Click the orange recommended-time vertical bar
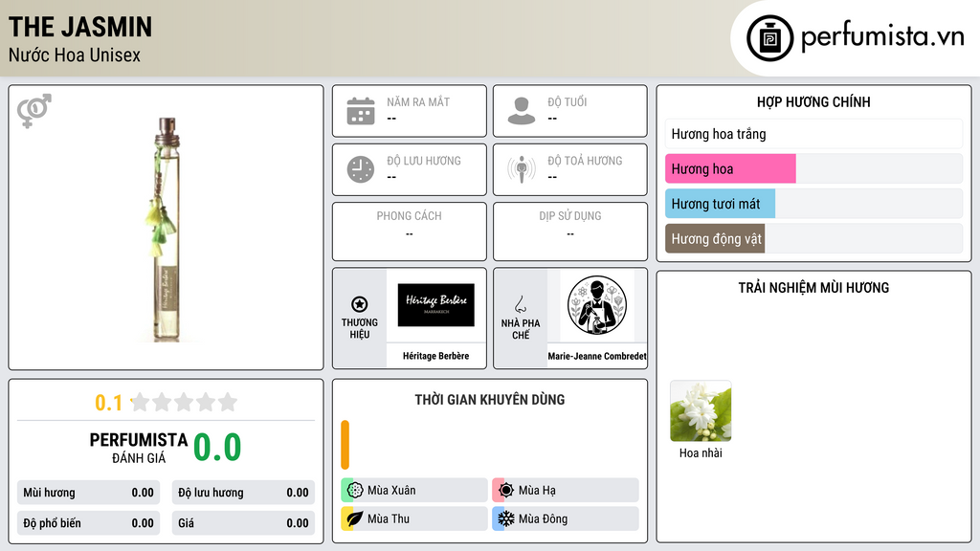Screen dimensions: 980x551 (345, 445)
